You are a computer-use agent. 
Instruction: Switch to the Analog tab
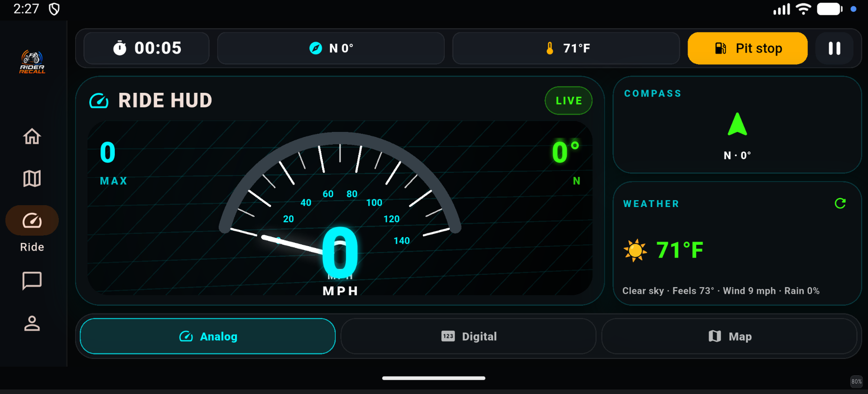click(x=208, y=336)
